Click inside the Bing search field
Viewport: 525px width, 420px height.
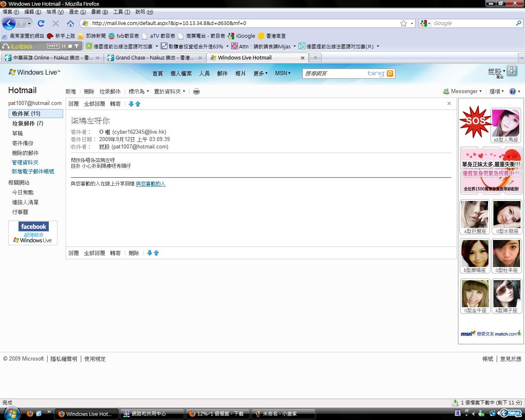(x=334, y=73)
